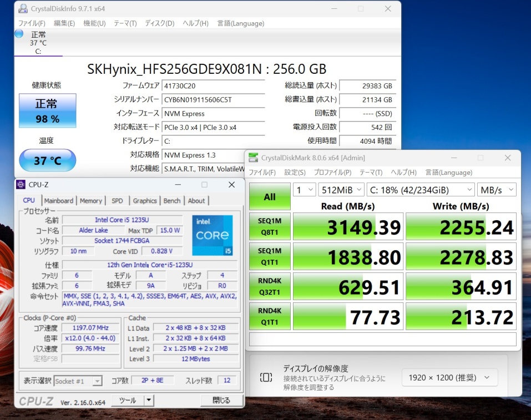This screenshot has height=420, width=531.
Task: Open the Bench tab in CPU-Z
Action: pyautogui.click(x=171, y=201)
